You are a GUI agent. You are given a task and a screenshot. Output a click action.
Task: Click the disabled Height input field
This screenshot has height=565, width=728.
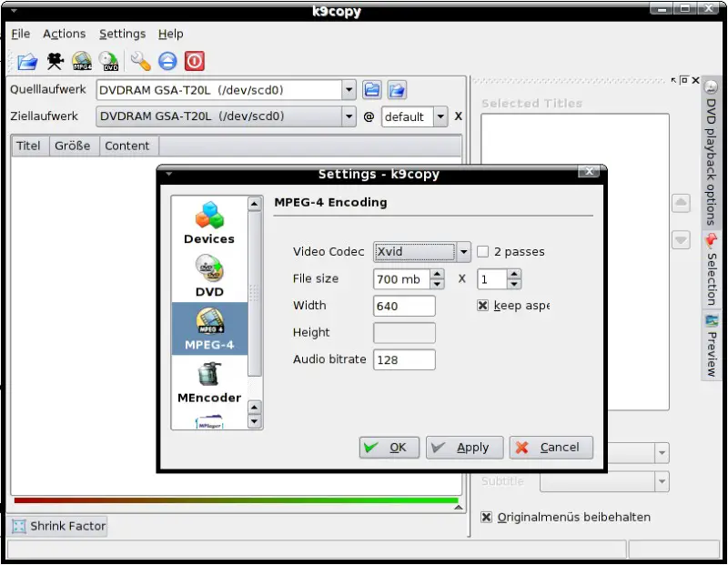(x=404, y=333)
